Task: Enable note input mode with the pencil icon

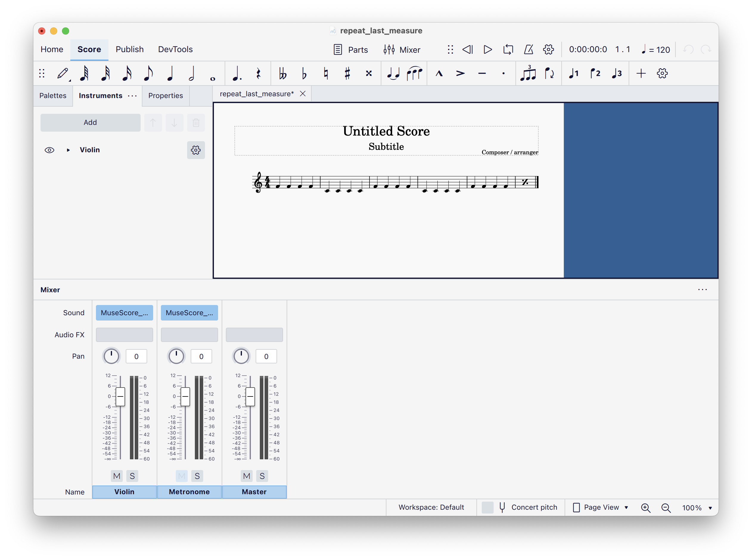Action: (63, 73)
